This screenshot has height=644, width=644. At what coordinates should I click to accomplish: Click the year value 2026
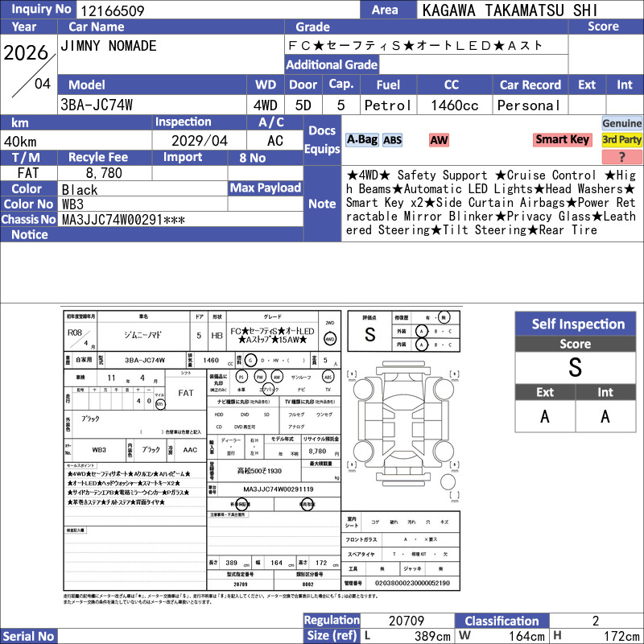pos(26,52)
